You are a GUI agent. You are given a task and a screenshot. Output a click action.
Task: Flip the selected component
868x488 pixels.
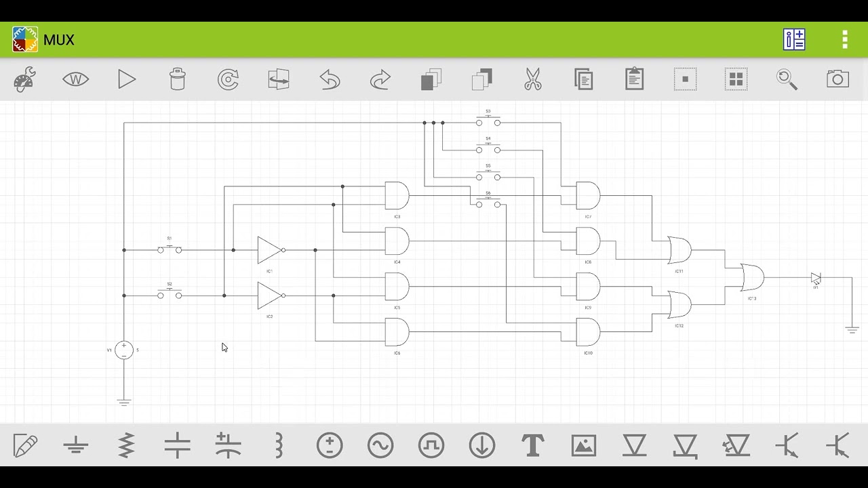coord(279,79)
